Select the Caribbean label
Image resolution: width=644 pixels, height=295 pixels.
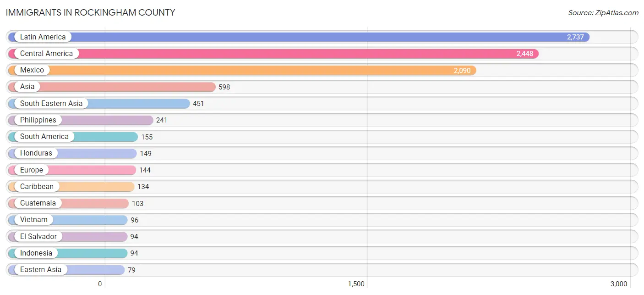pos(37,187)
